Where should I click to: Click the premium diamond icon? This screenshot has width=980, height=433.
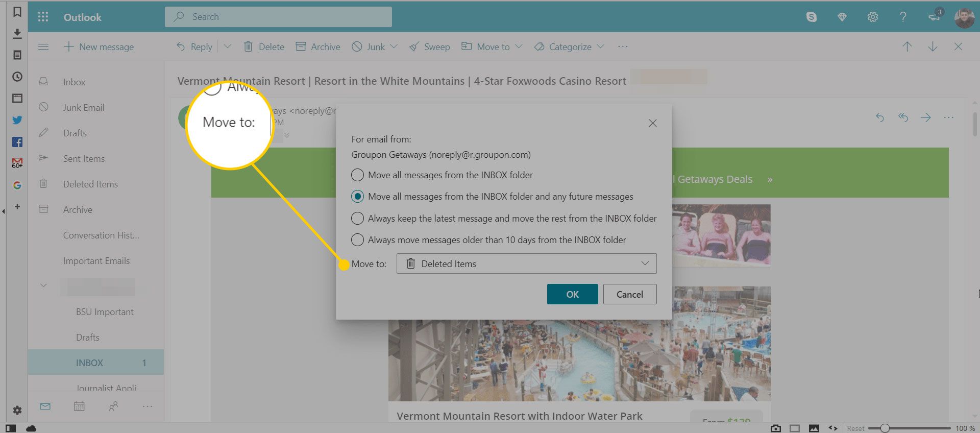pyautogui.click(x=842, y=17)
